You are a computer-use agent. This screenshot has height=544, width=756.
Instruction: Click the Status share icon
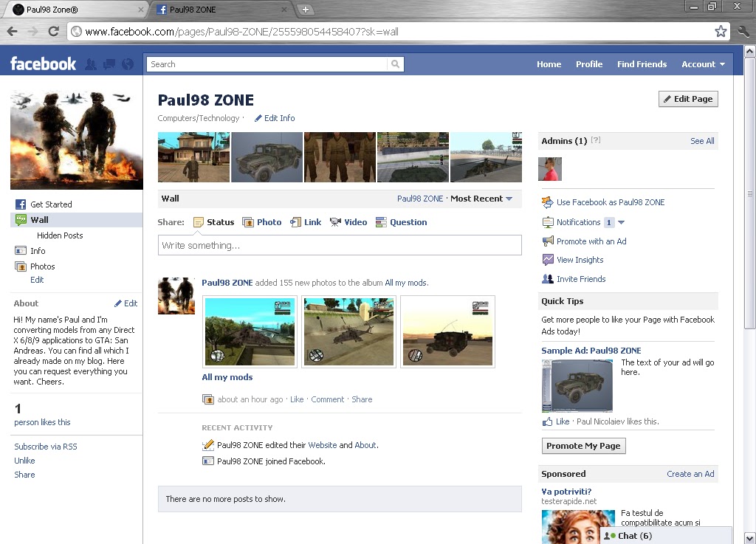point(199,222)
